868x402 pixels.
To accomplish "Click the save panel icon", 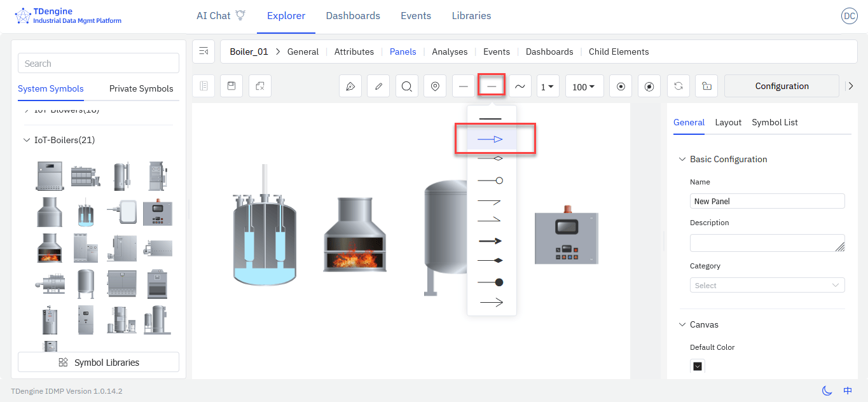I will pos(231,86).
